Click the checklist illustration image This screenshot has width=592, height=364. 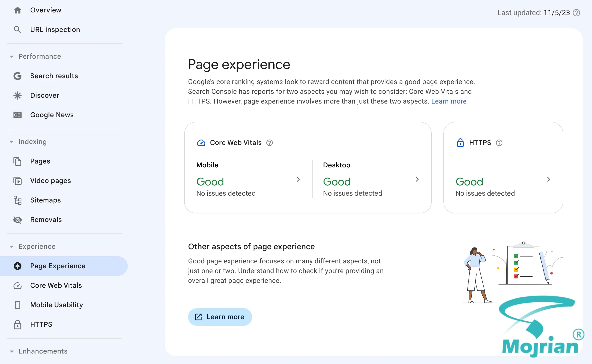point(513,272)
